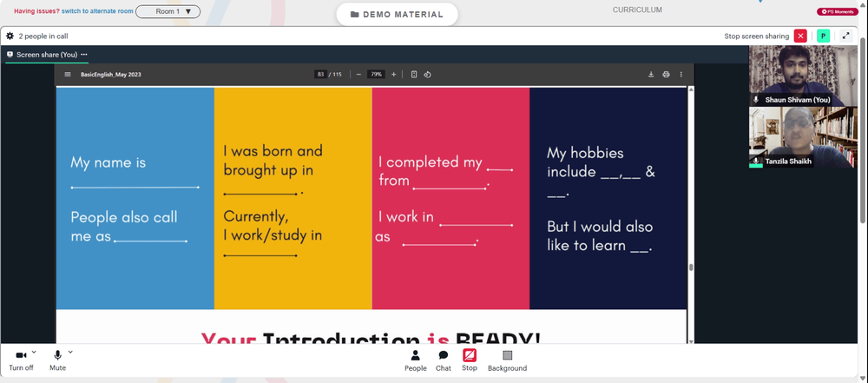Stop the screen share from bottom bar
This screenshot has width=868, height=383.
pyautogui.click(x=470, y=360)
